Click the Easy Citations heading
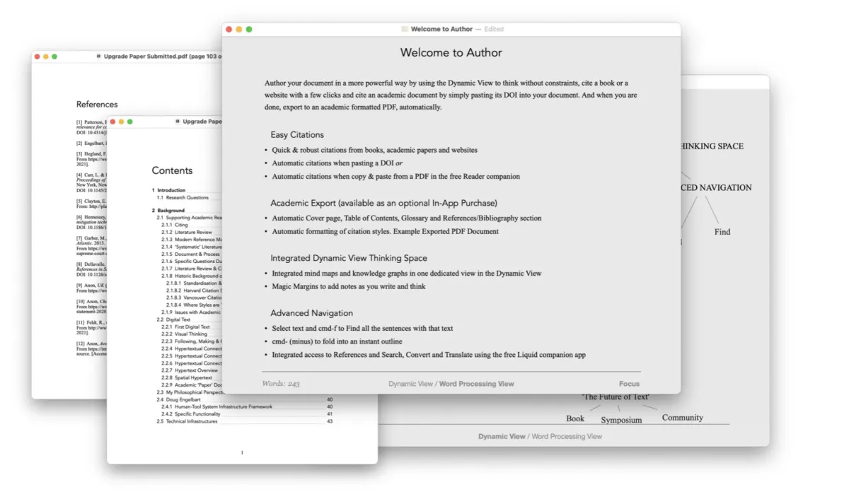The image size is (849, 504). point(297,134)
